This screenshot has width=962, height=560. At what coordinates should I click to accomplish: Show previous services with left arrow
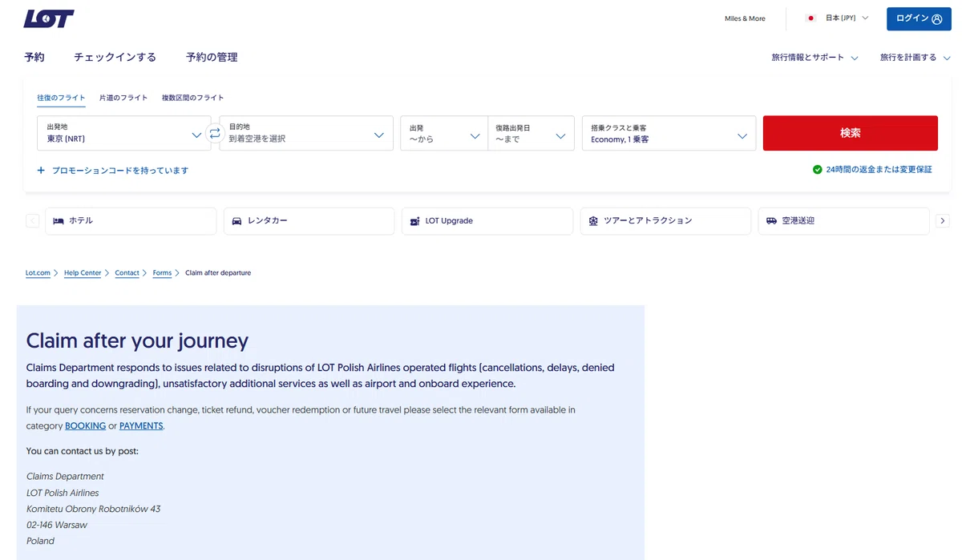click(33, 221)
